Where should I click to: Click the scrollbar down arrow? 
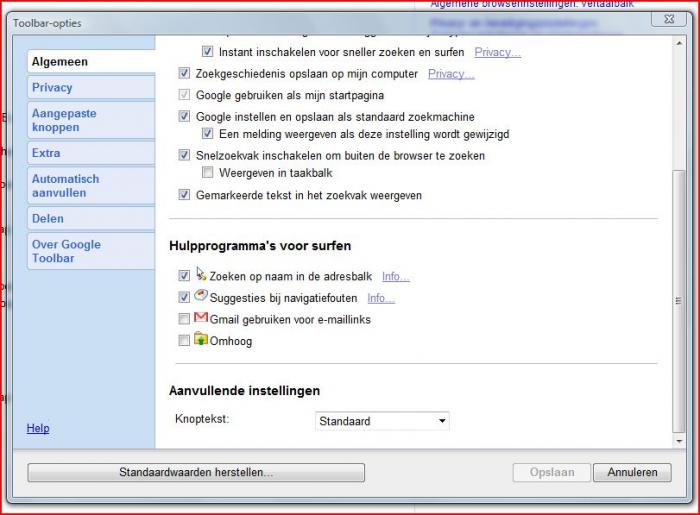[679, 441]
